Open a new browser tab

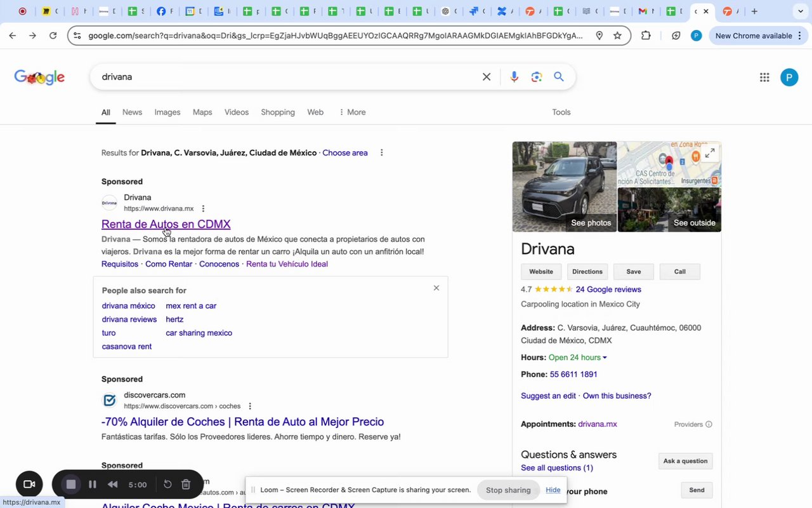(754, 11)
